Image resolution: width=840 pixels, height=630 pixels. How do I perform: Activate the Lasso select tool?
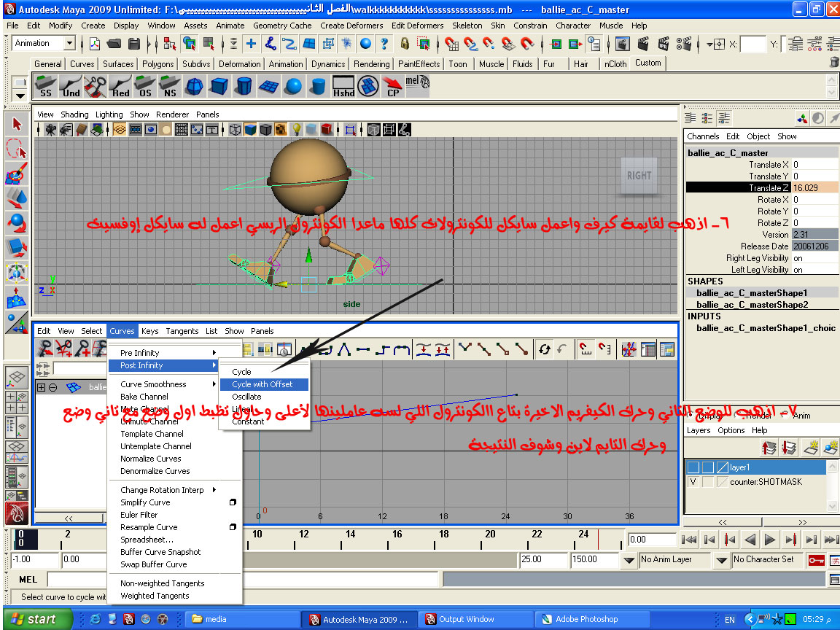pyautogui.click(x=17, y=149)
